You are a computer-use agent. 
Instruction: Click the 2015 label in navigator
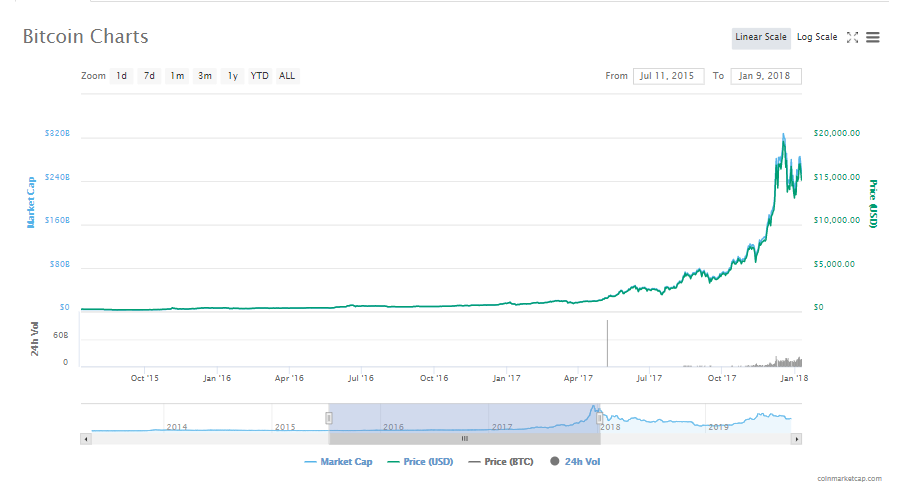pyautogui.click(x=285, y=427)
